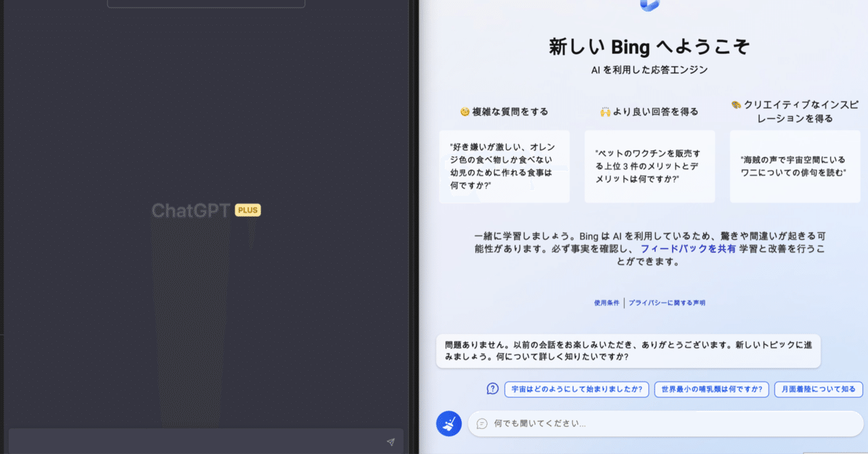Image resolution: width=868 pixels, height=454 pixels.
Task: Click the pet vaccine example card
Action: [649, 166]
